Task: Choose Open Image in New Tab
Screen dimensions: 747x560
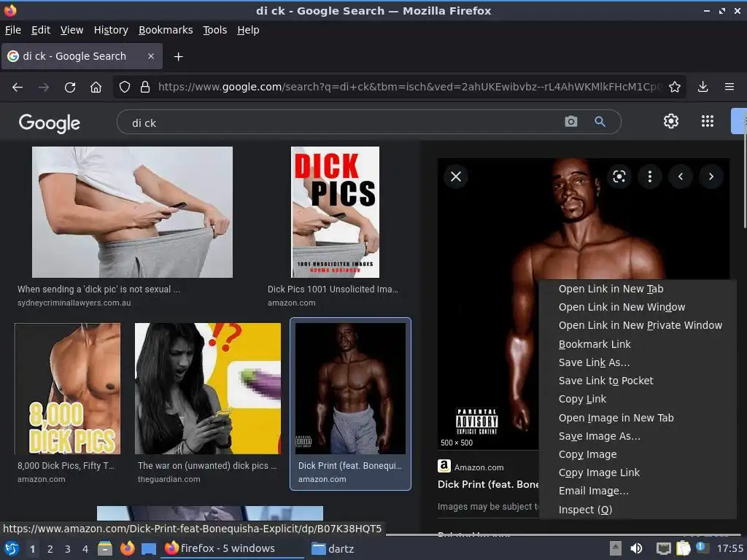Action: click(638, 418)
